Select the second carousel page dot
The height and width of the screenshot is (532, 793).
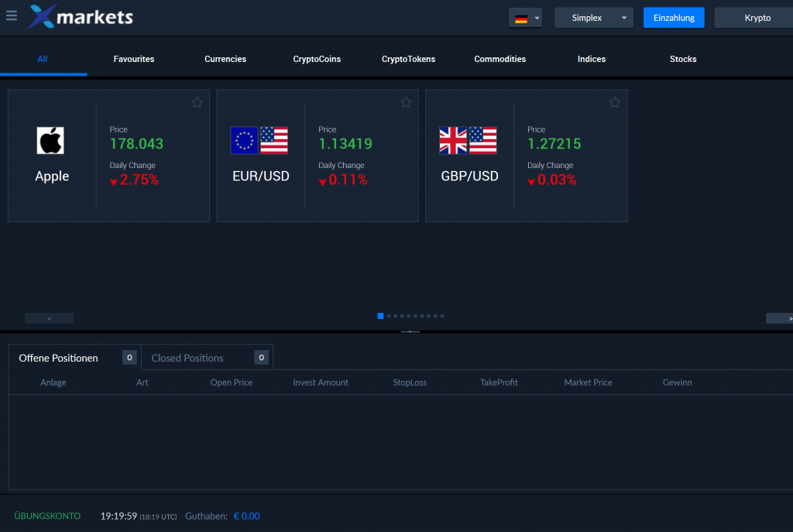[x=389, y=316]
